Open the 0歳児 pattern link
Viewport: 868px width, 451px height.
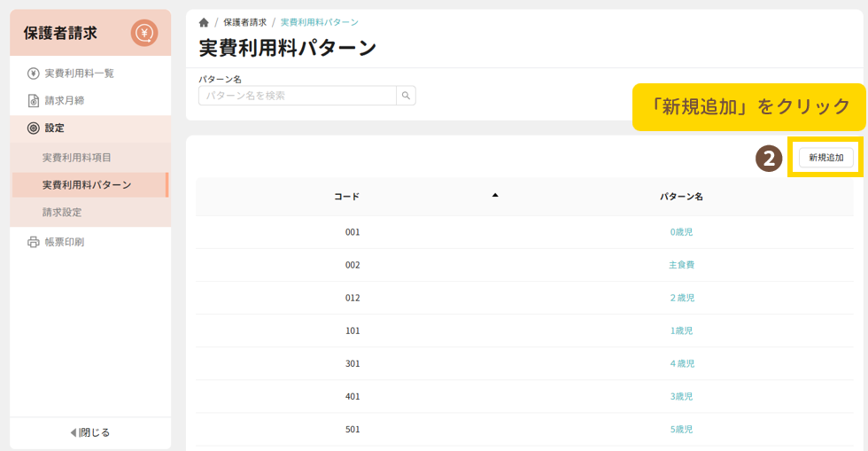(681, 232)
